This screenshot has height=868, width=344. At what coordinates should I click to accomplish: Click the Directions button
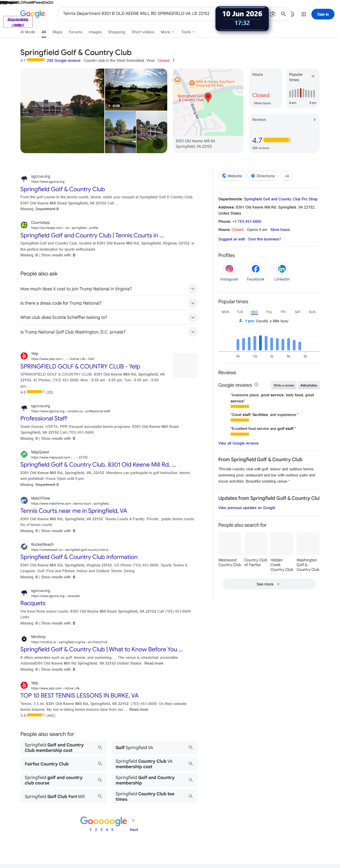pos(262,176)
